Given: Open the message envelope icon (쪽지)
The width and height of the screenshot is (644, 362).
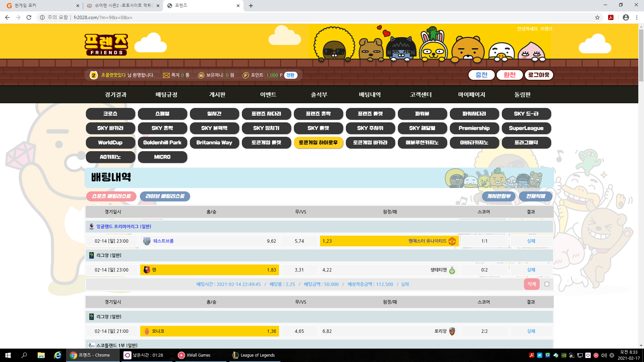Looking at the screenshot, I should tap(166, 75).
